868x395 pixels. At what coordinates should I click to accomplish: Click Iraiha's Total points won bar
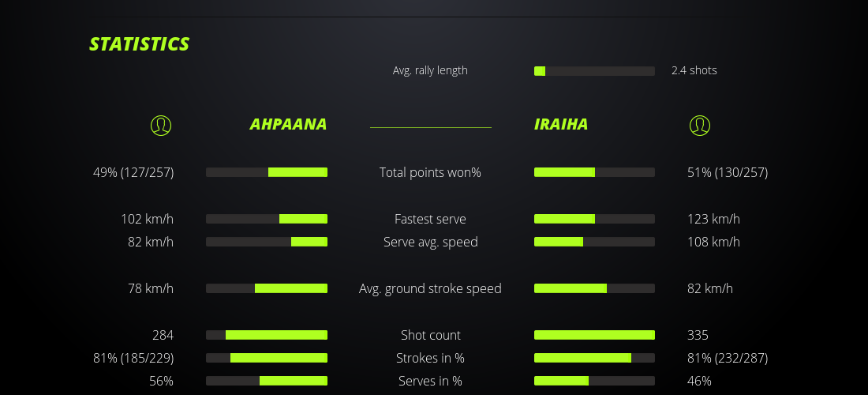[594, 172]
